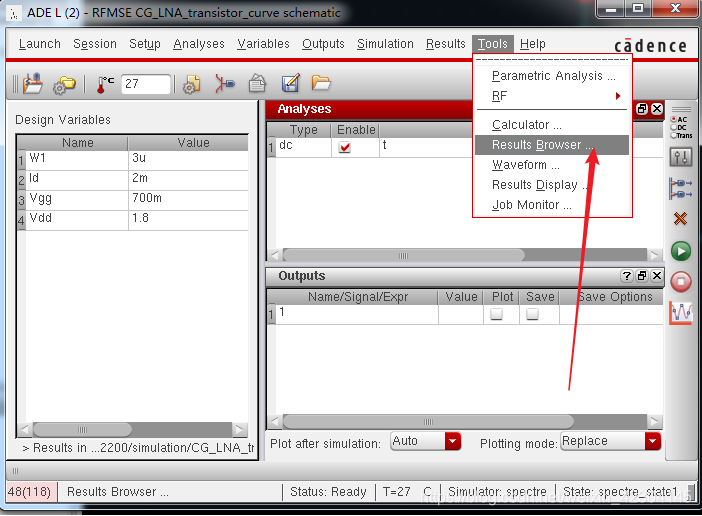This screenshot has width=702, height=516.
Task: Toggle the dc analysis Enable checkbox
Action: 344,147
